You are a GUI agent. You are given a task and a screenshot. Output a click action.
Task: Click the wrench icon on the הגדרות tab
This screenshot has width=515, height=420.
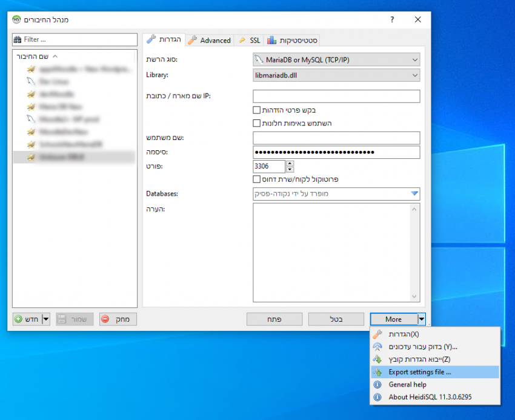click(x=151, y=39)
